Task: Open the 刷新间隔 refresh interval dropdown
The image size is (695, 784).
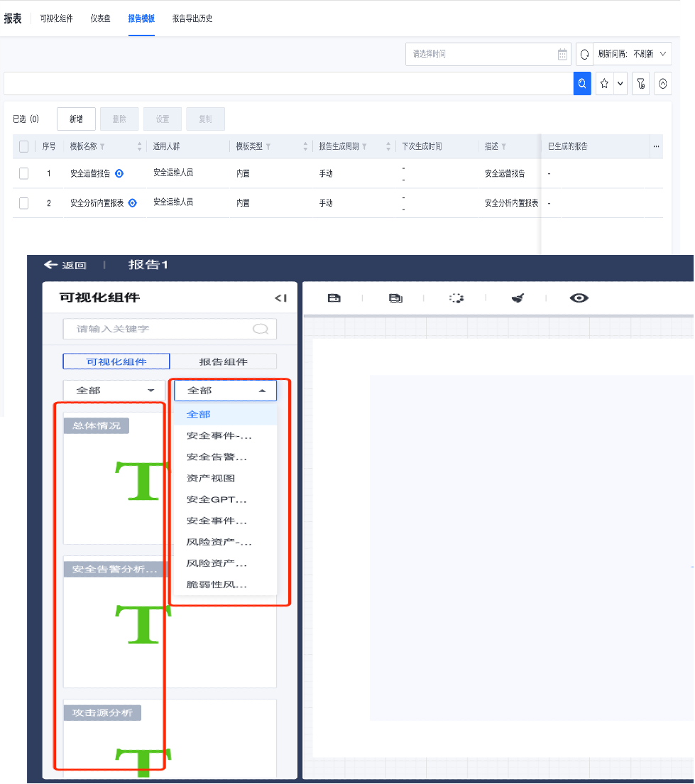Action: click(632, 54)
